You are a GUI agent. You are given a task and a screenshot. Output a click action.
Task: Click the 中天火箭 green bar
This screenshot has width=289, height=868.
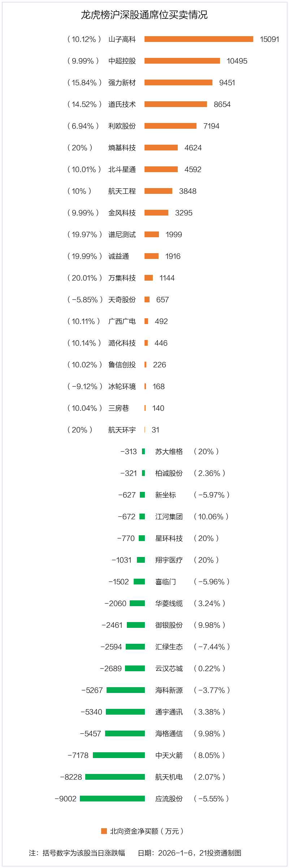pos(119,755)
